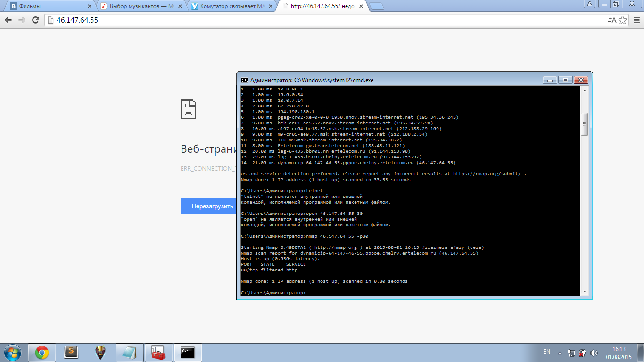
Task: Click the 'Host is up (0.030s latency)' line
Action: click(281, 259)
